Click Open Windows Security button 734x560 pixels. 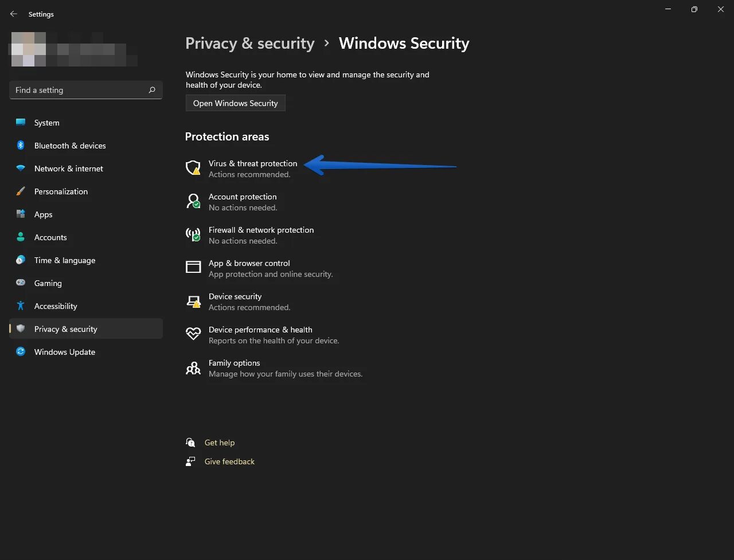(235, 103)
